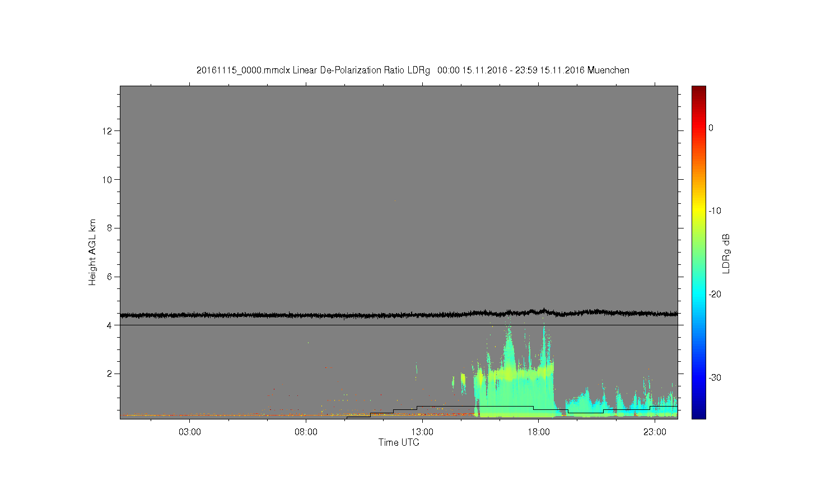Click the 0 dB colorbar tick label
This screenshot has width=840, height=504.
coord(711,128)
